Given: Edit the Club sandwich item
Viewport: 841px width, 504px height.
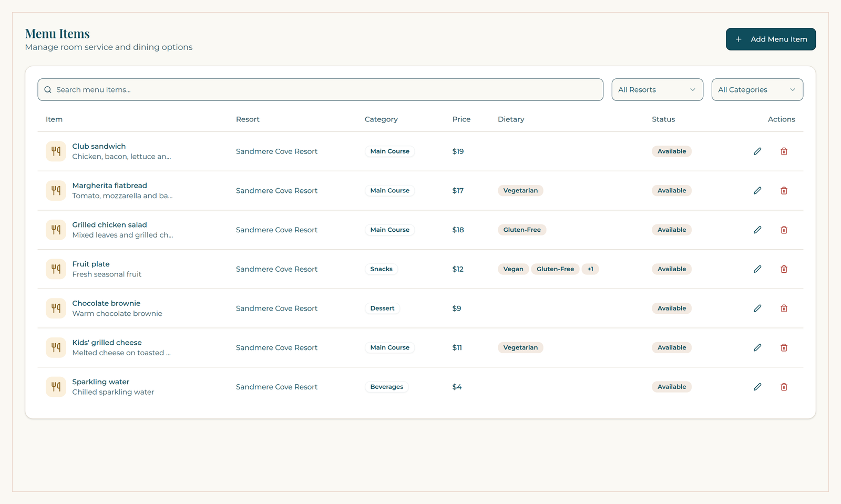Looking at the screenshot, I should 757,151.
